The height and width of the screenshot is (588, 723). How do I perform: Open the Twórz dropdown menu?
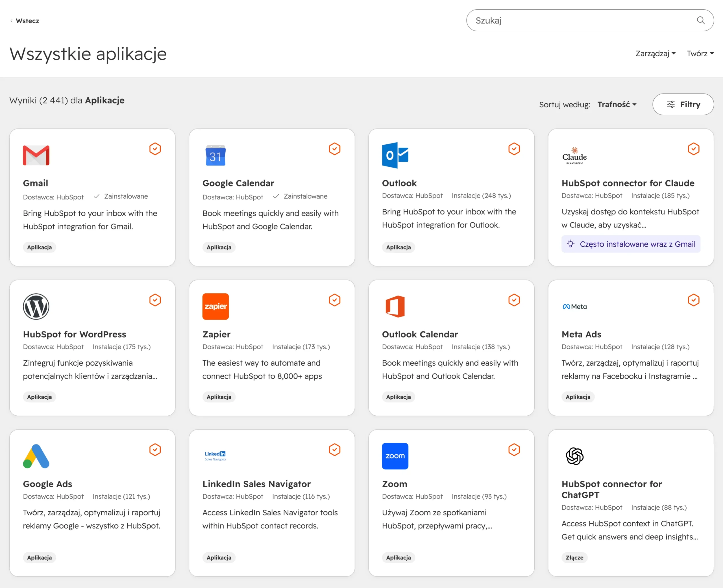(700, 53)
